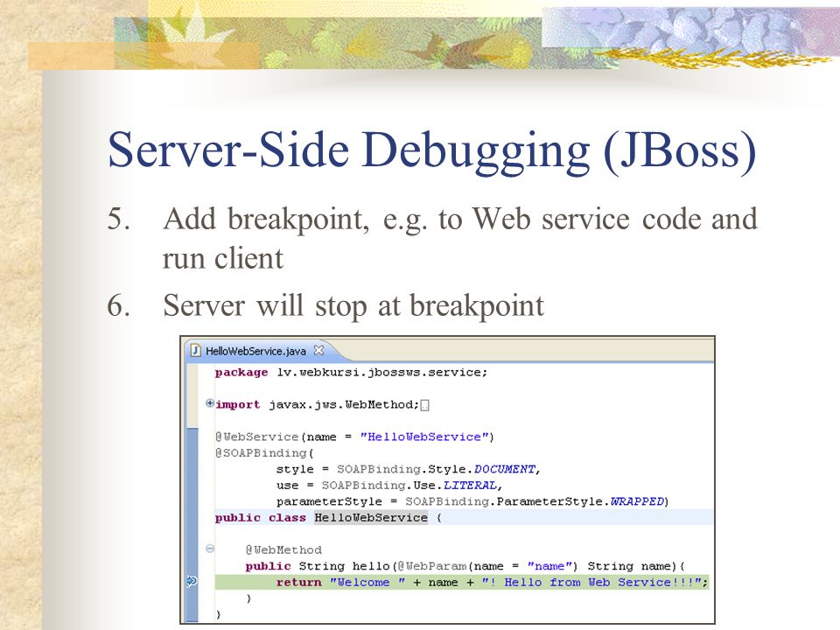
Task: Click the @WebMethod annotation
Action: tap(283, 549)
